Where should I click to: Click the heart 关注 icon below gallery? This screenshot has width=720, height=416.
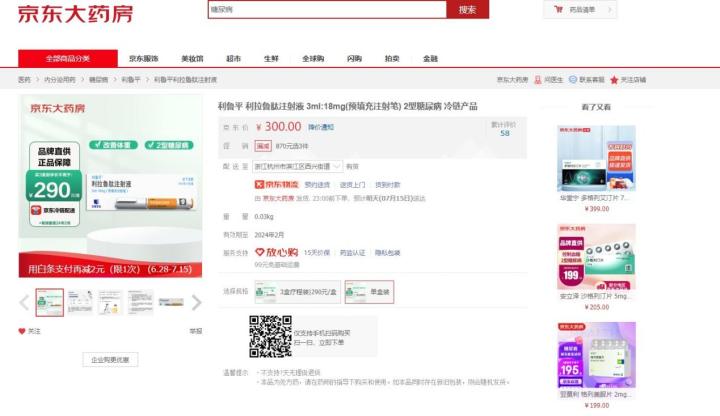(22, 331)
